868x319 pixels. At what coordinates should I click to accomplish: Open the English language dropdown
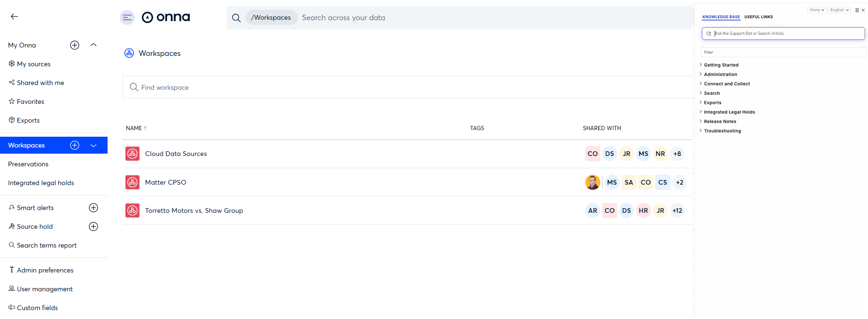[839, 10]
